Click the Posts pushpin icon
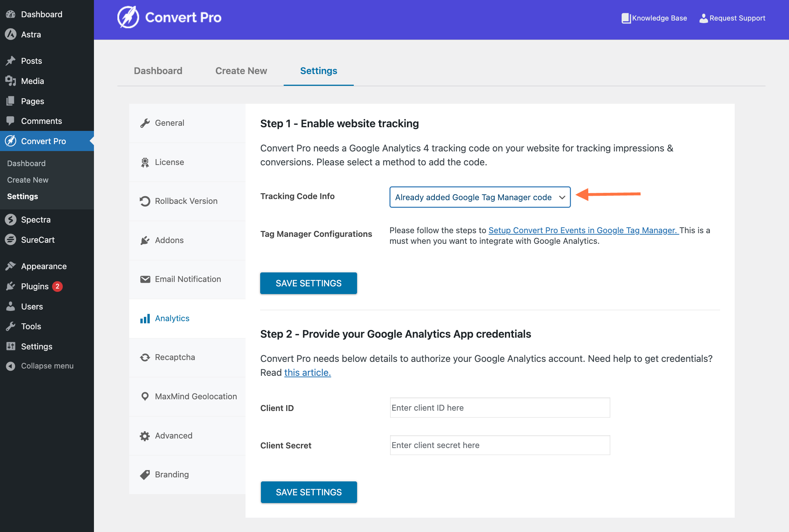Image resolution: width=789 pixels, height=532 pixels. click(11, 61)
